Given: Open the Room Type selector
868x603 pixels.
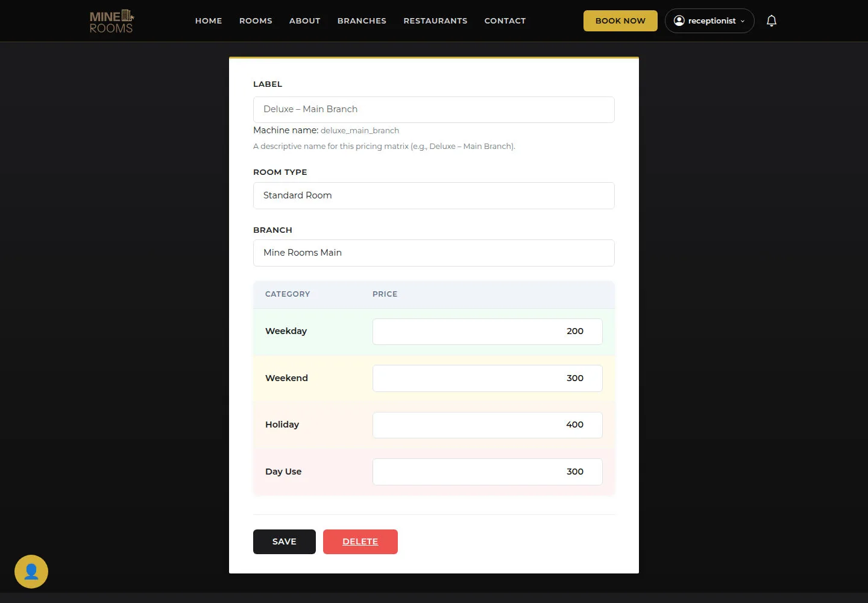Looking at the screenshot, I should (x=434, y=195).
